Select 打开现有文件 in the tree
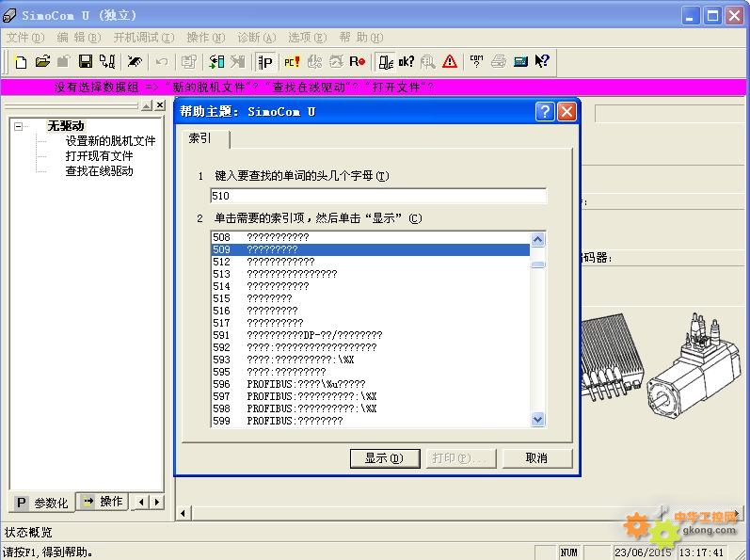750x560 pixels. [99, 156]
